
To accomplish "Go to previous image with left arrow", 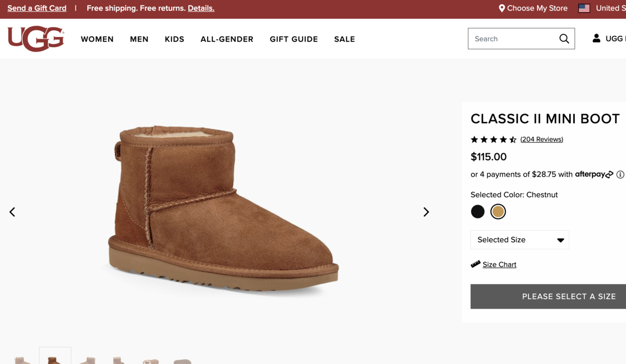I will 12,212.
